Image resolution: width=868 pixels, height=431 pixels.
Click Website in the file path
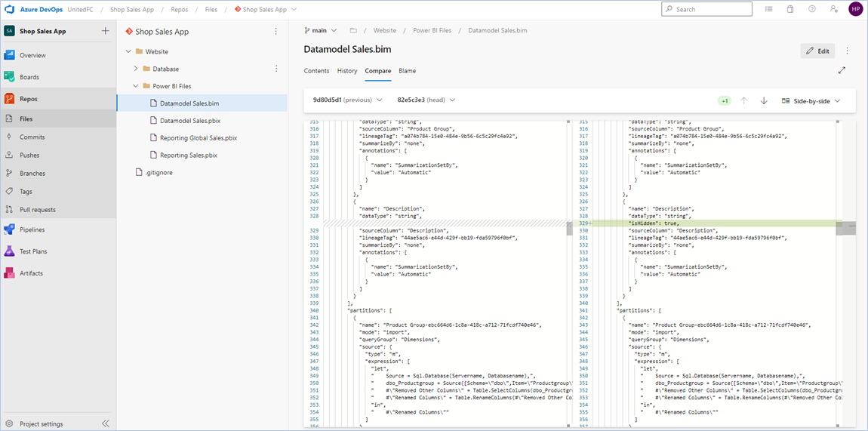385,30
